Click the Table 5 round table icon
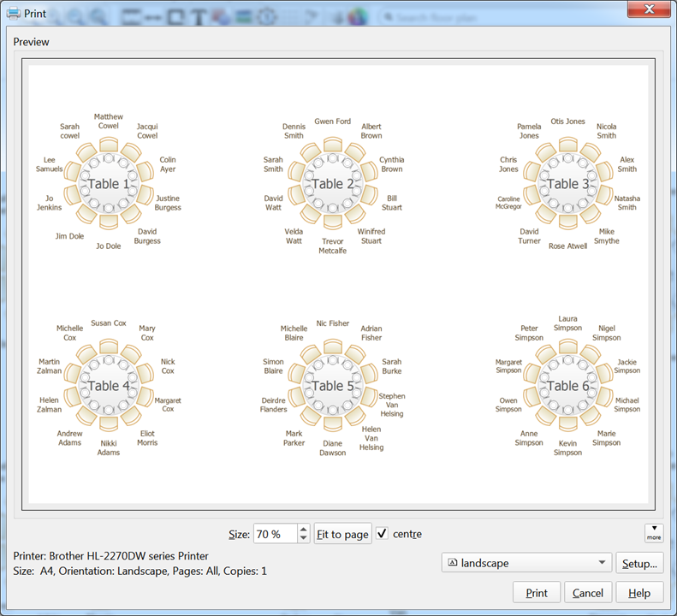Image resolution: width=677 pixels, height=616 pixels. 332,386
